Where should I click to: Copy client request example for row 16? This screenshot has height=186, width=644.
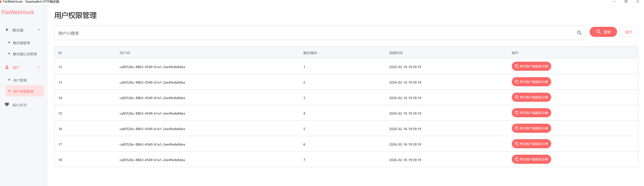click(x=531, y=128)
